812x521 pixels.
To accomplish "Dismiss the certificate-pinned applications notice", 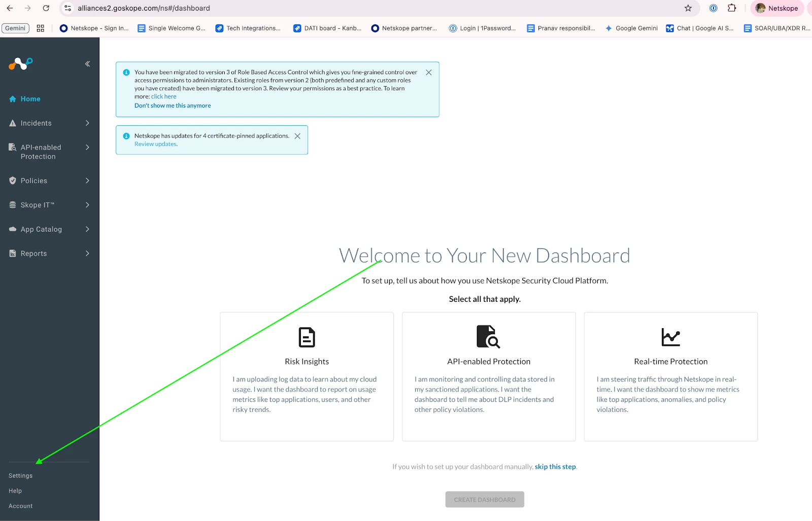I will click(297, 136).
